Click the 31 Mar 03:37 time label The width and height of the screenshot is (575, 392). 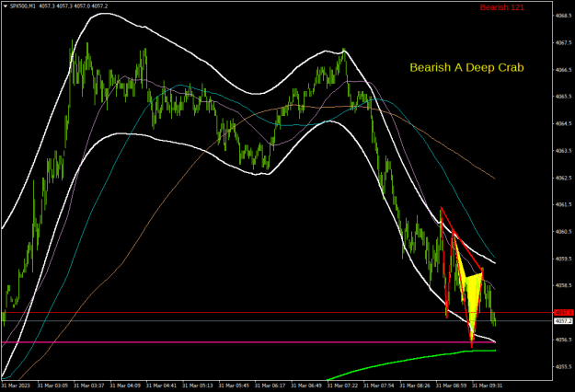[89, 386]
